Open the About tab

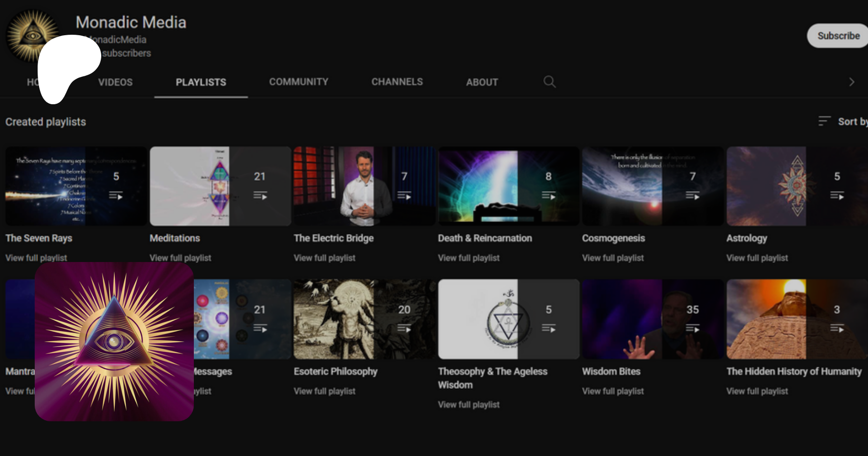482,82
